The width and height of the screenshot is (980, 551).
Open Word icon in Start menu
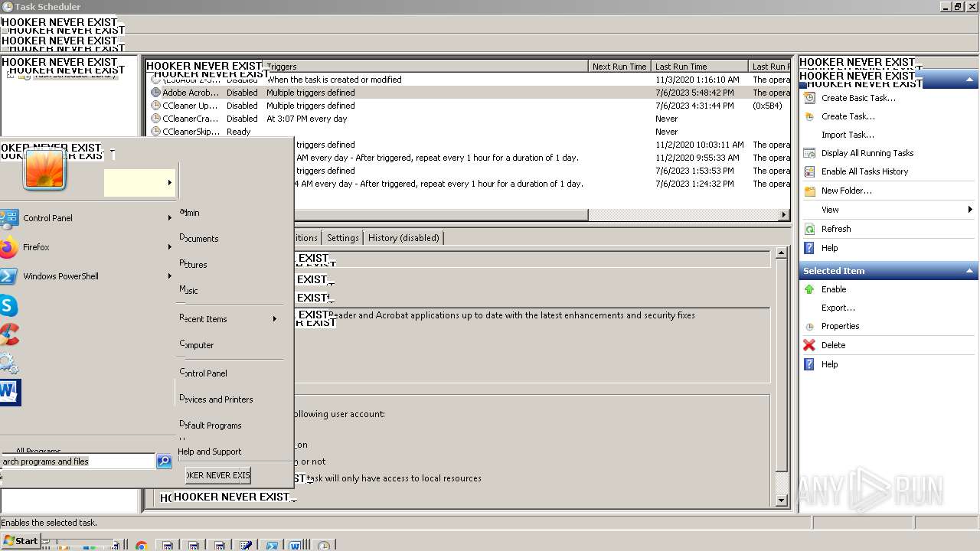pos(9,393)
